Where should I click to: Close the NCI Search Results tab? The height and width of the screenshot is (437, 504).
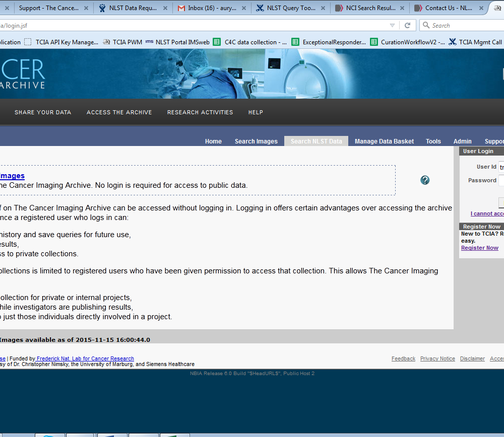(402, 9)
